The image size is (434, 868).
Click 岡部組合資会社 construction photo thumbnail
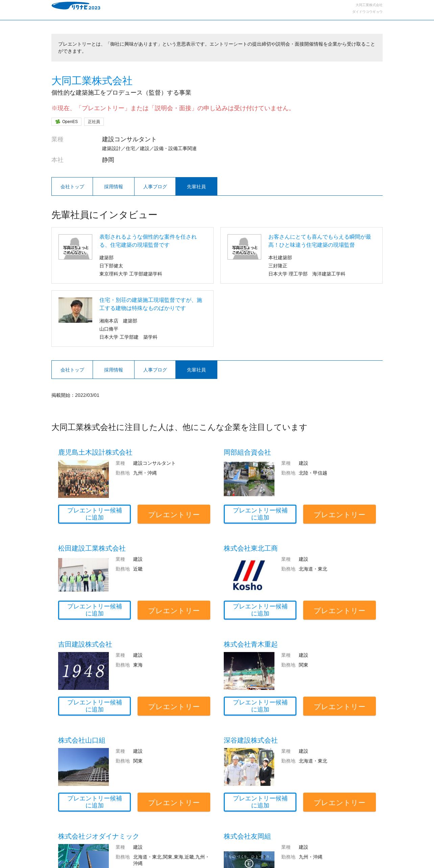pyautogui.click(x=249, y=479)
